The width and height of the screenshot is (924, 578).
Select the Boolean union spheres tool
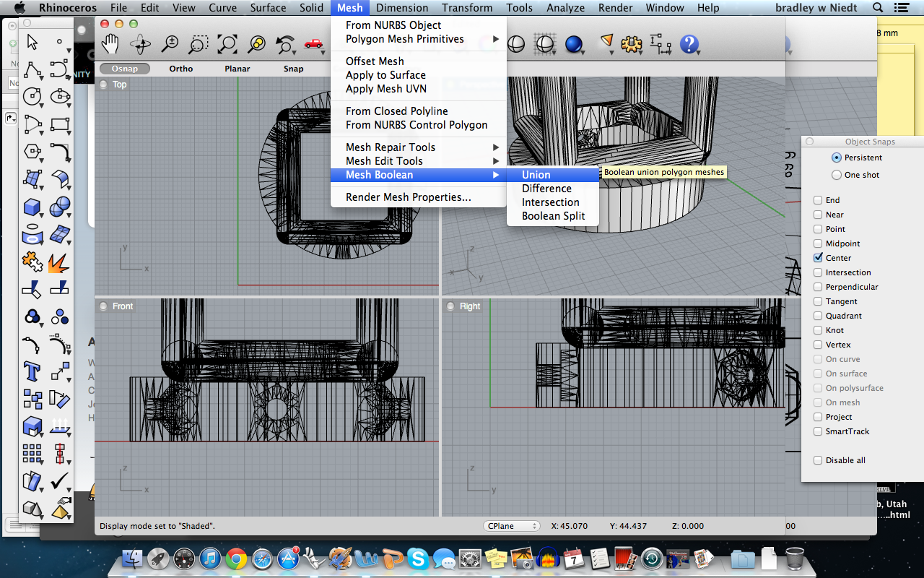point(60,207)
